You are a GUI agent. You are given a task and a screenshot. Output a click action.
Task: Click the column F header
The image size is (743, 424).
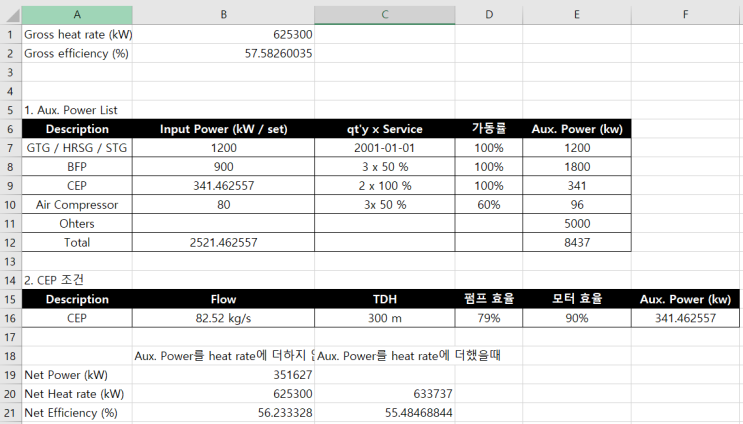[x=685, y=15]
